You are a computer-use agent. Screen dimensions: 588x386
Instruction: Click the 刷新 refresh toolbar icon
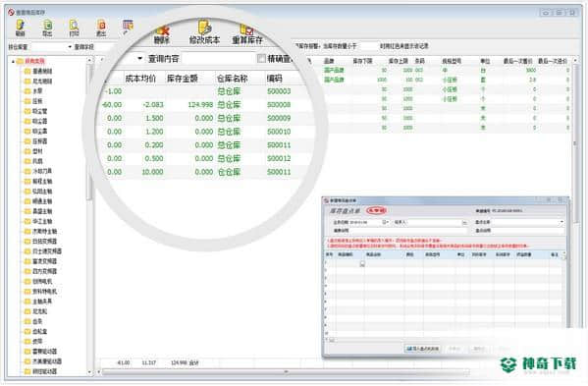20,28
